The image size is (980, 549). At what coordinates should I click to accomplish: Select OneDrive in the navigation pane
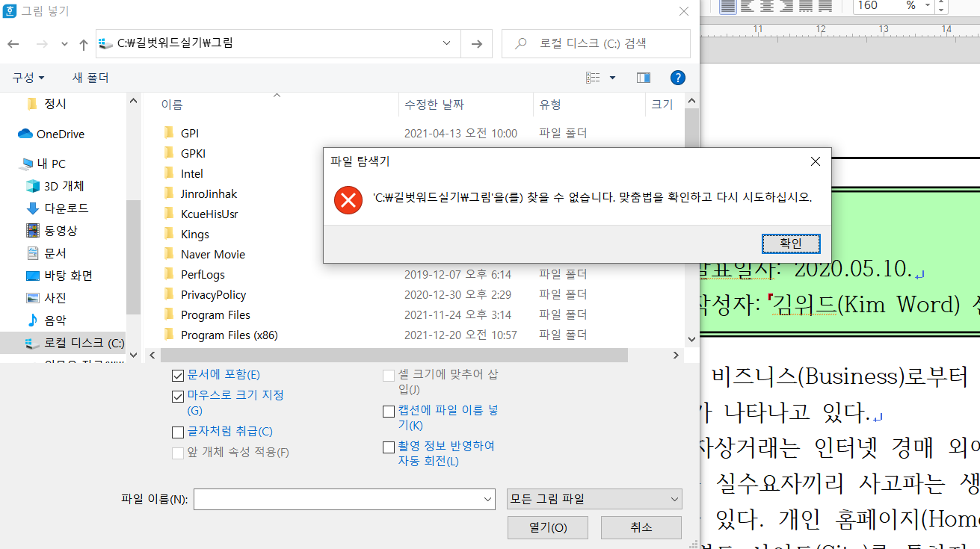pyautogui.click(x=60, y=134)
